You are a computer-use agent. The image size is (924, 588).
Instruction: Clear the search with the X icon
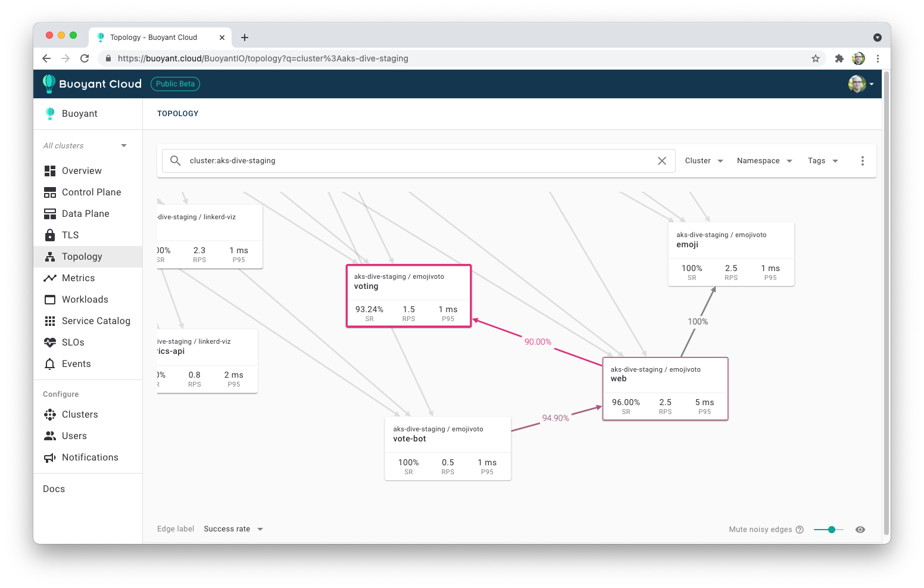(x=661, y=161)
